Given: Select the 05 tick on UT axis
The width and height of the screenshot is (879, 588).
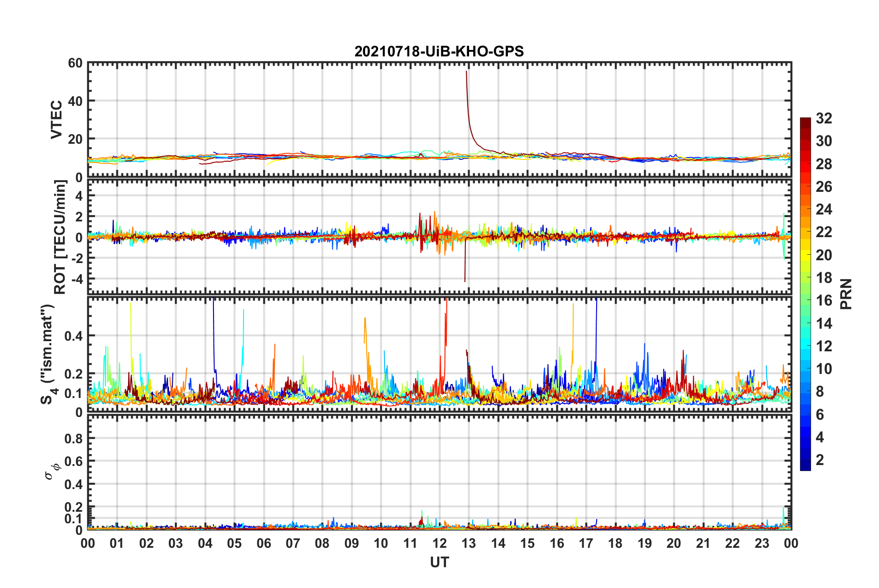Looking at the screenshot, I should pyautogui.click(x=234, y=543).
